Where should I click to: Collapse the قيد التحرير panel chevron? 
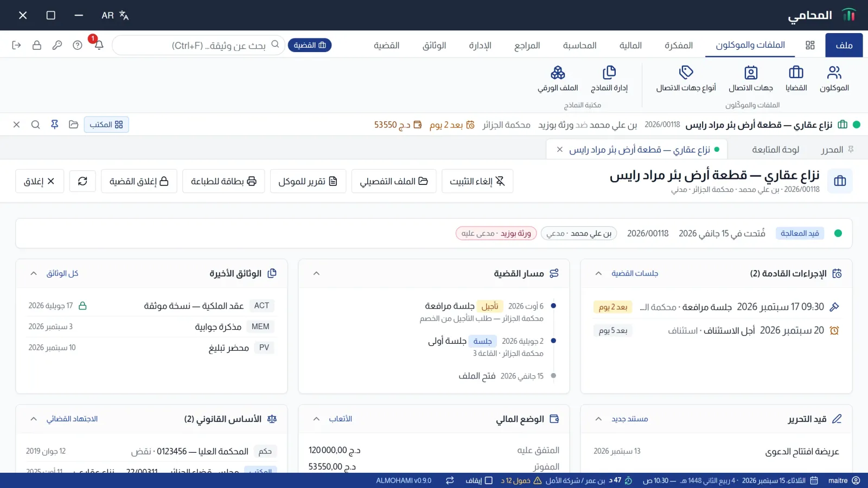598,419
